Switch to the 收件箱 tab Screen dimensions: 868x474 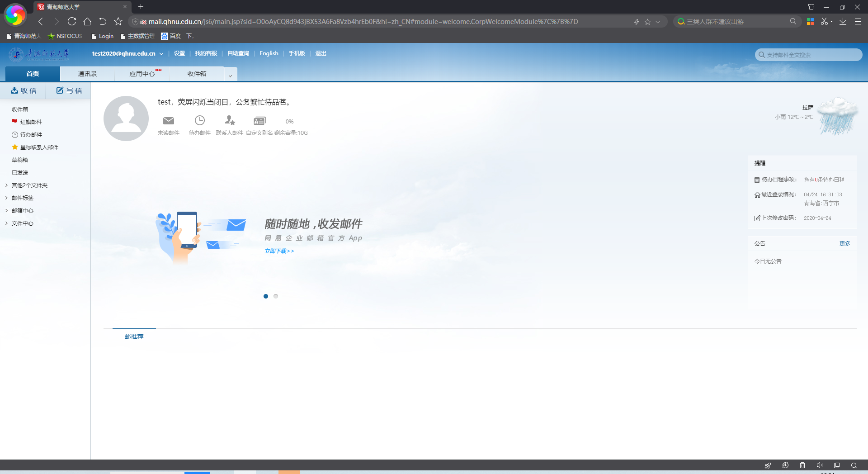point(197,74)
